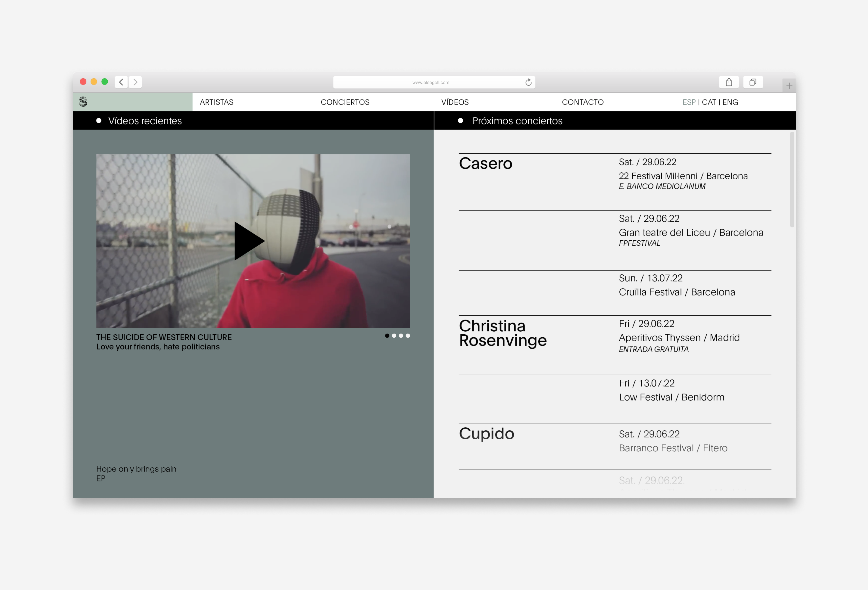Select the last video carousel dot
The image size is (868, 590).
pyautogui.click(x=408, y=336)
